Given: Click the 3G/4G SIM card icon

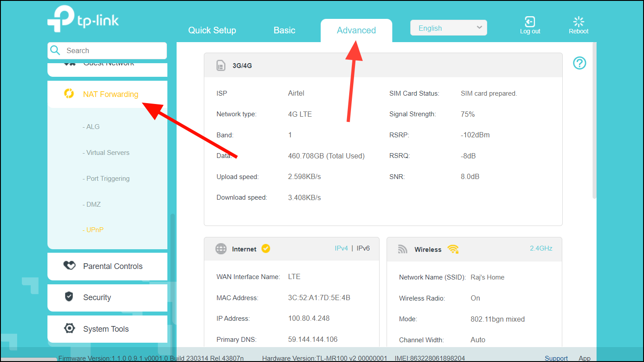Looking at the screenshot, I should tap(221, 65).
